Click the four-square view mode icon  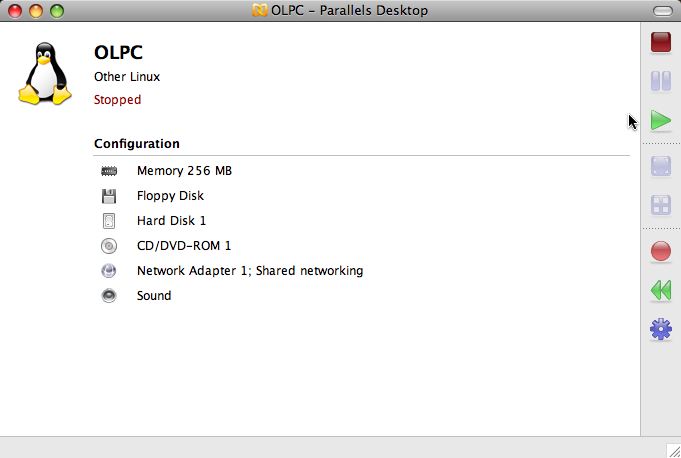[x=660, y=206]
